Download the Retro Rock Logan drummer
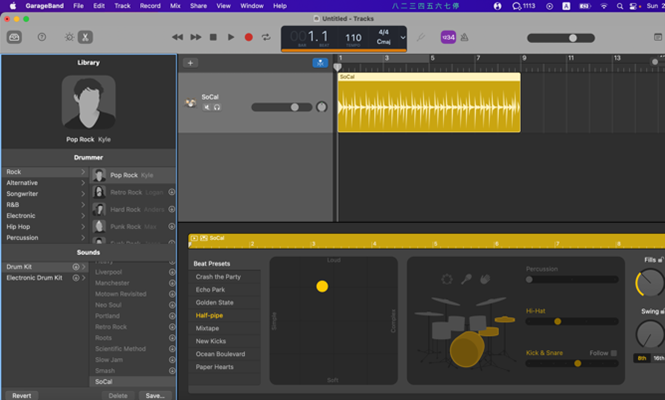This screenshot has height=400, width=665. coord(171,192)
